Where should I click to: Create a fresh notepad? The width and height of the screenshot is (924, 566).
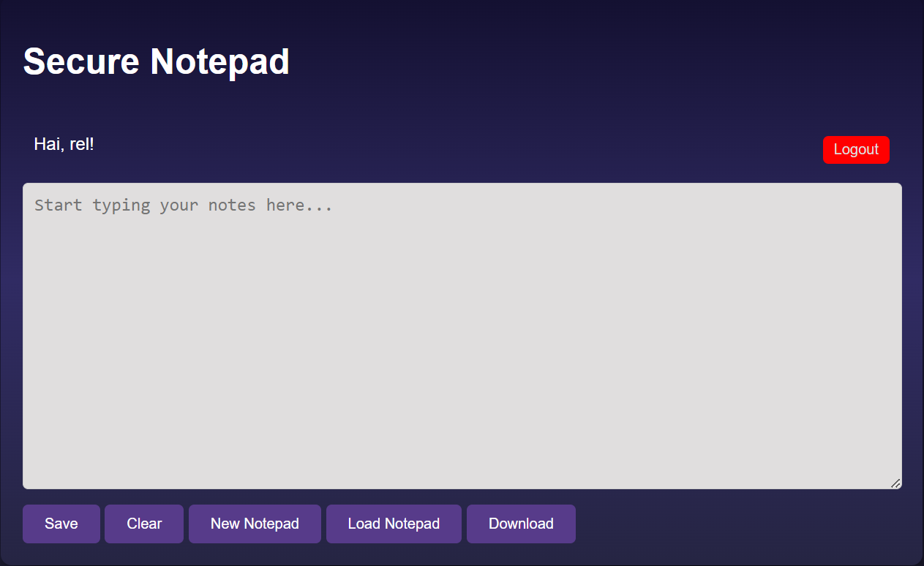254,524
